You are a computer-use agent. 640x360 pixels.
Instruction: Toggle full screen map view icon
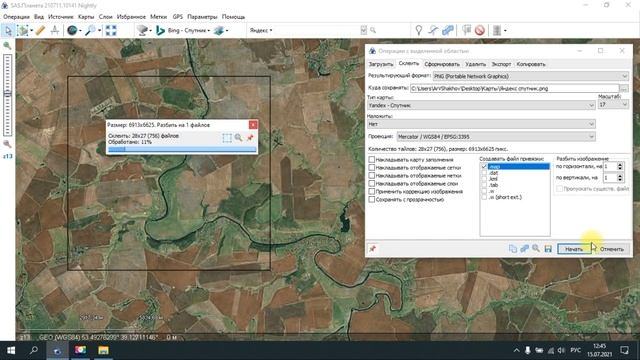(111, 30)
